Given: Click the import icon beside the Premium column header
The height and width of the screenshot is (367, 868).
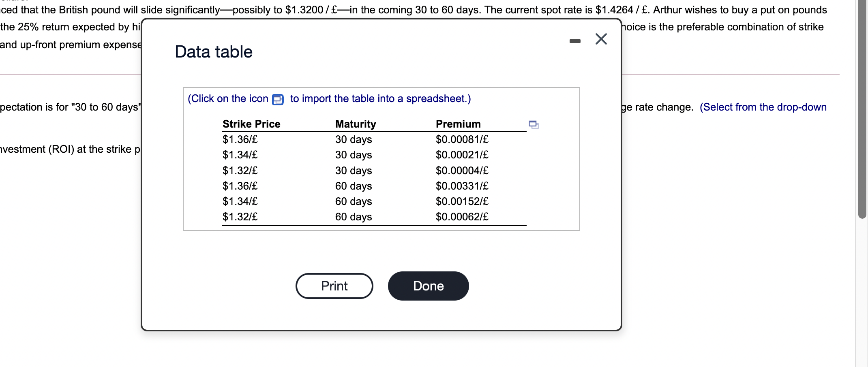Looking at the screenshot, I should 534,125.
